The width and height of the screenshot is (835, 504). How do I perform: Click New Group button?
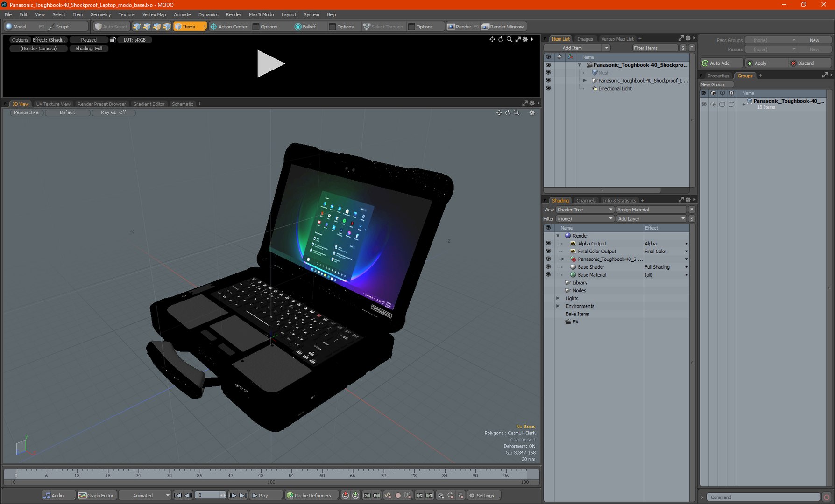716,84
